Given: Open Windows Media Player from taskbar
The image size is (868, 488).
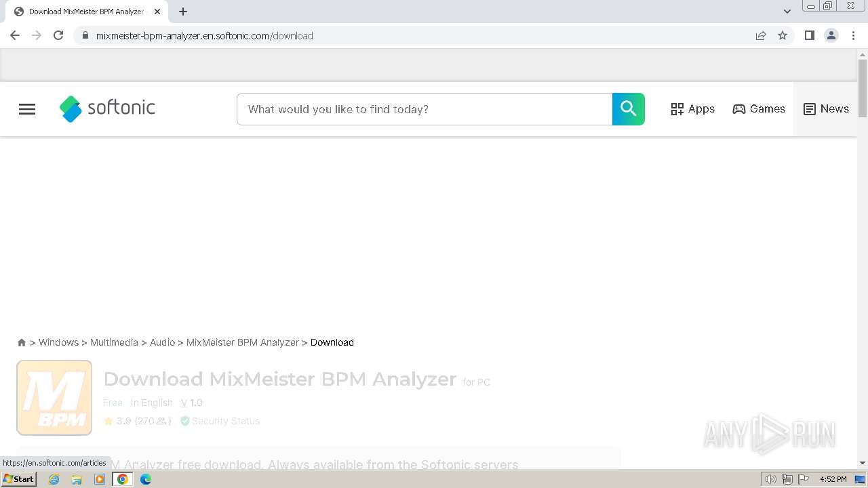Looking at the screenshot, I should [x=100, y=479].
